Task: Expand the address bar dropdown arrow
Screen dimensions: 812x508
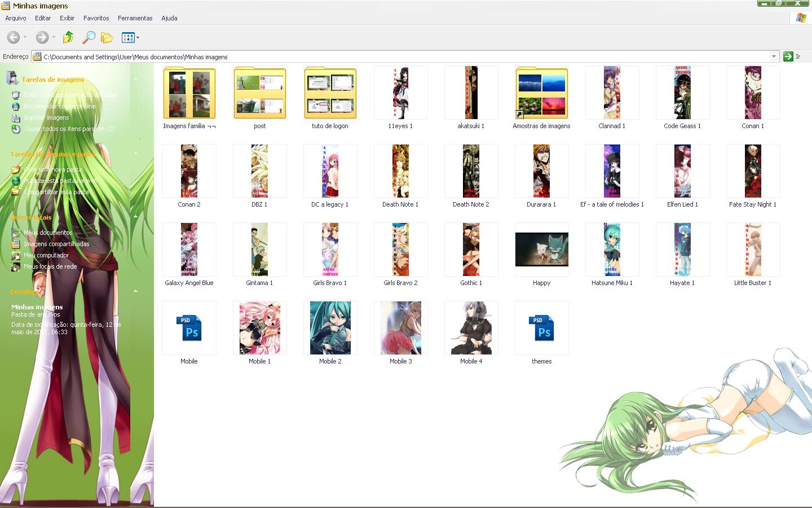Action: pos(774,56)
